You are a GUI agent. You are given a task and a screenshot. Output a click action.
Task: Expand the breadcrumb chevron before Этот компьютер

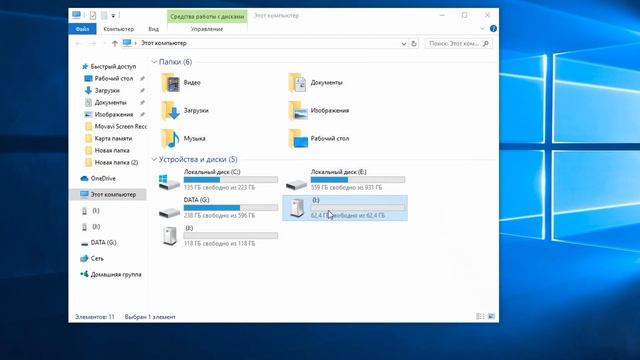pyautogui.click(x=136, y=43)
